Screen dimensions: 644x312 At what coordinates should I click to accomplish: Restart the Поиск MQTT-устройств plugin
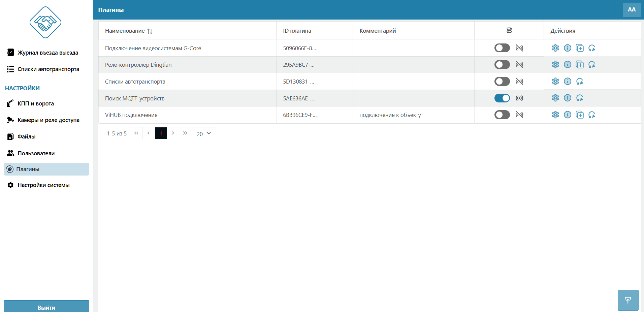579,98
